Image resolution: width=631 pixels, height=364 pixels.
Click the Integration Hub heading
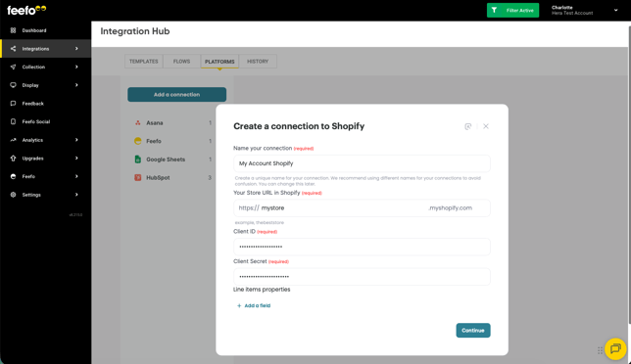coord(135,31)
